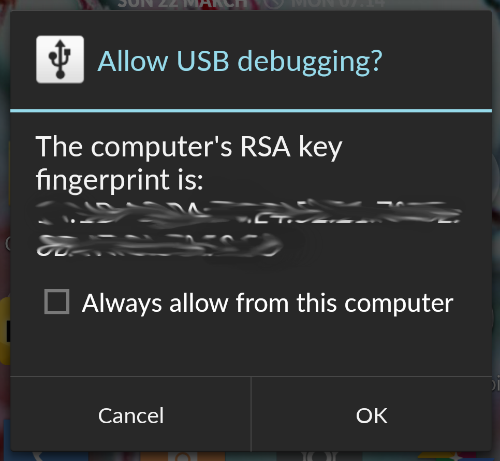This screenshot has width=500, height=461.
Task: Dismiss the dialog with Cancel
Action: (131, 415)
